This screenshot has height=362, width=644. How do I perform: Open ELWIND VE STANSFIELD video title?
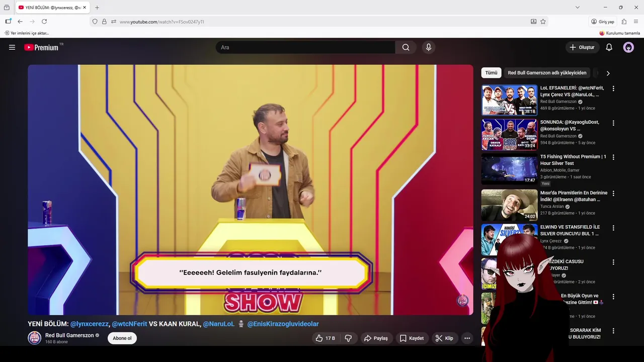point(570,230)
